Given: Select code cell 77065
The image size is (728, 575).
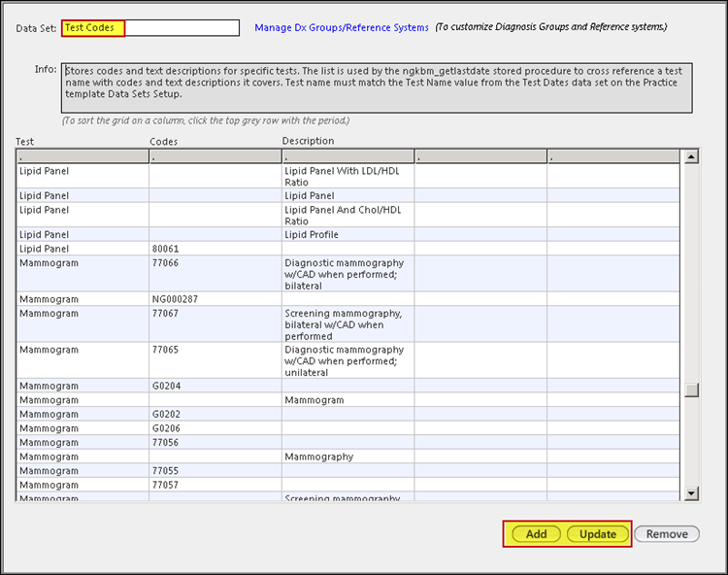Looking at the screenshot, I should tap(215, 360).
